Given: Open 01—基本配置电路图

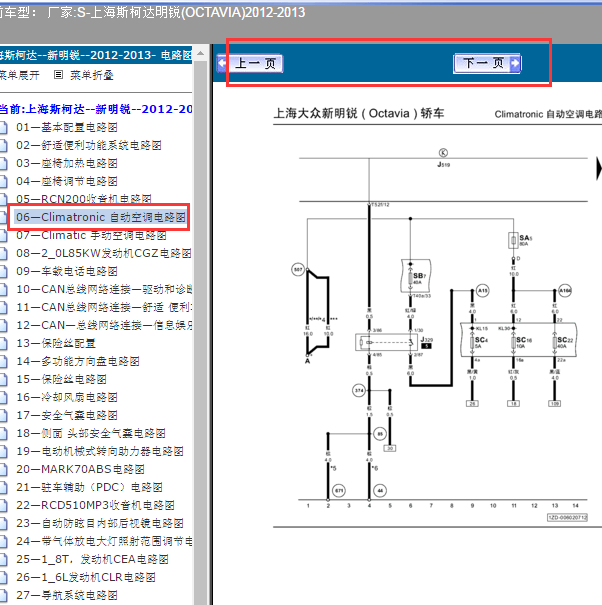Looking at the screenshot, I should pyautogui.click(x=67, y=127).
